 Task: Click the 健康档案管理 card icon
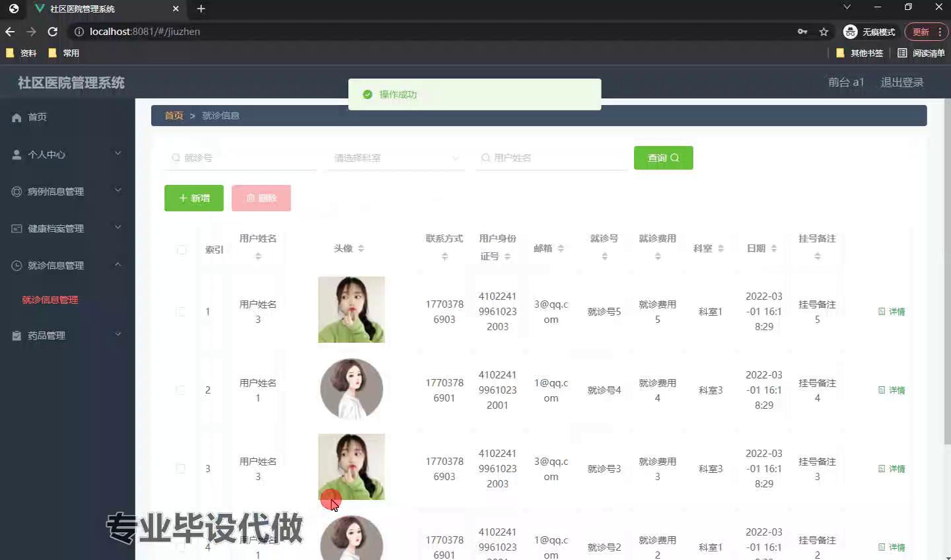pyautogui.click(x=17, y=228)
